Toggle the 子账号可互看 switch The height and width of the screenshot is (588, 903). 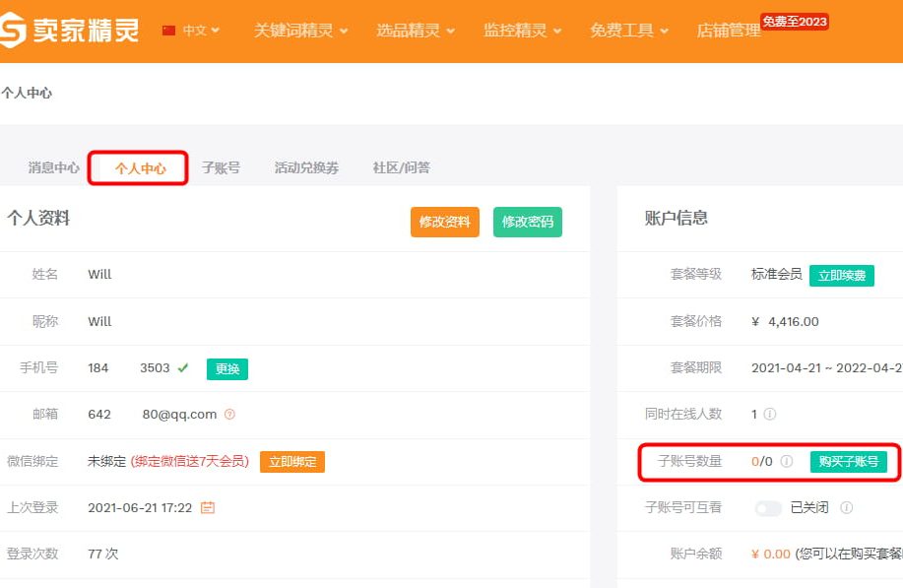pyautogui.click(x=768, y=508)
